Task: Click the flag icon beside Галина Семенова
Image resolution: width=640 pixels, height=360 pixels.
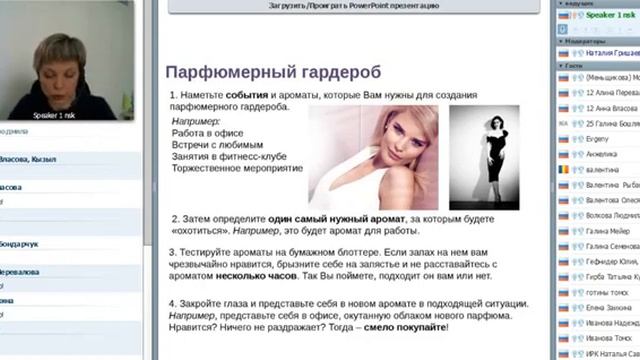Action: (x=564, y=247)
